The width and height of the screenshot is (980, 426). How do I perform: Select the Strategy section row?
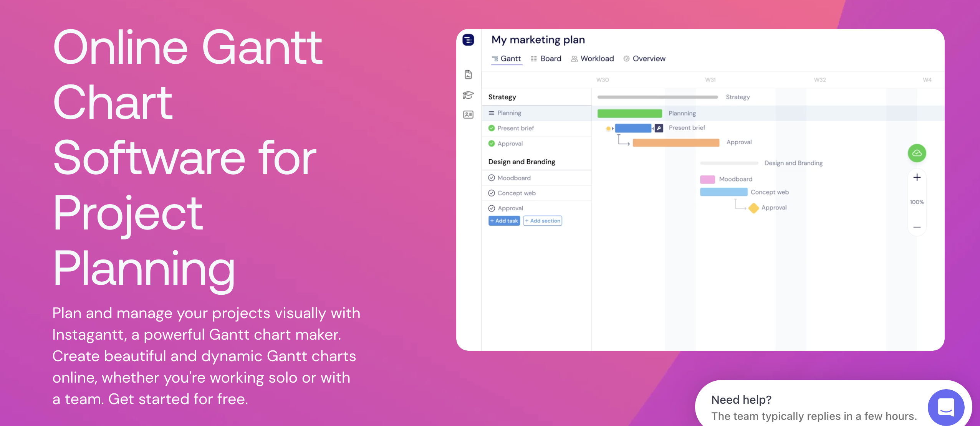click(502, 97)
